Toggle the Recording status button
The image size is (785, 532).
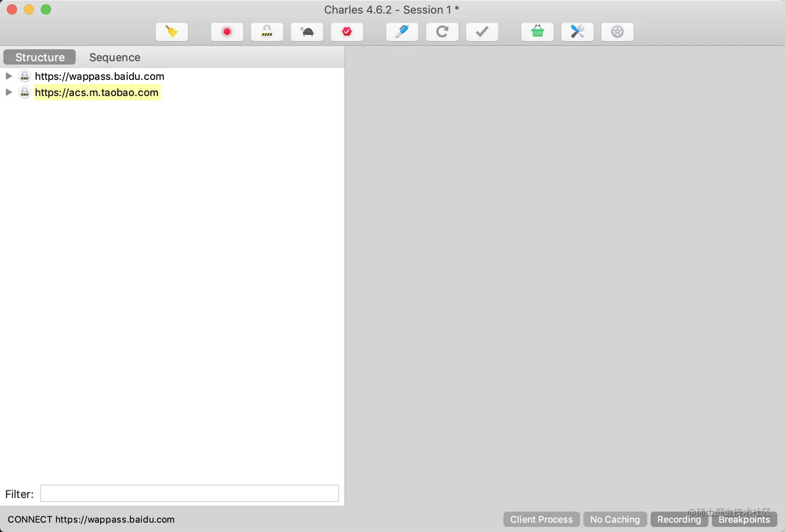[679, 520]
